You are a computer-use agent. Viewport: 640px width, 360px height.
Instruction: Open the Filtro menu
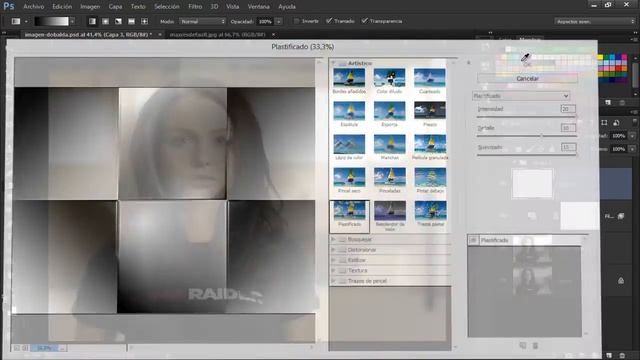[x=195, y=7]
